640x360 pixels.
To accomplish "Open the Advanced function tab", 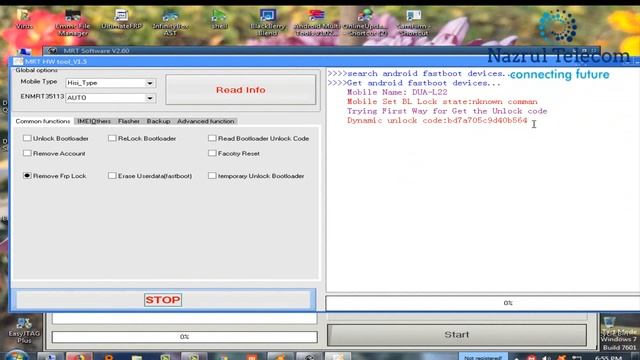I will (x=206, y=121).
